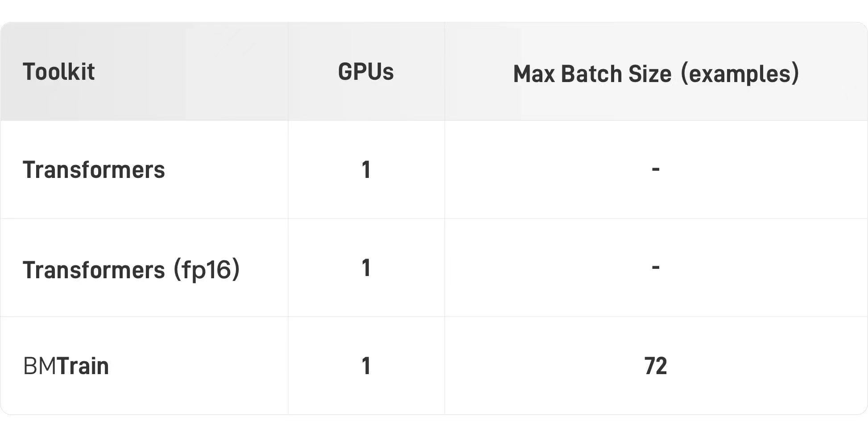The image size is (868, 437).
Task: Click the word "Max" in the header
Action: point(534,74)
